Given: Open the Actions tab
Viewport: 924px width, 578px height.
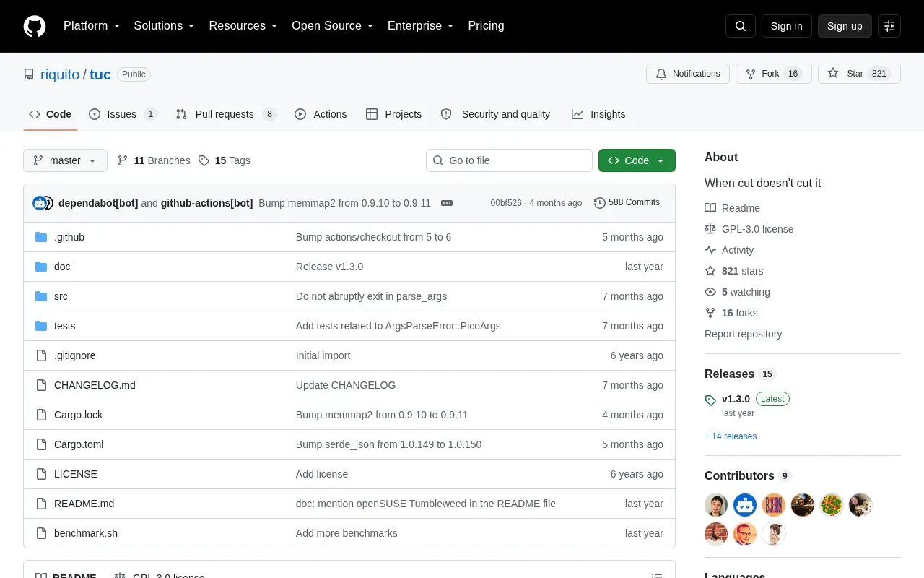Looking at the screenshot, I should pos(321,114).
